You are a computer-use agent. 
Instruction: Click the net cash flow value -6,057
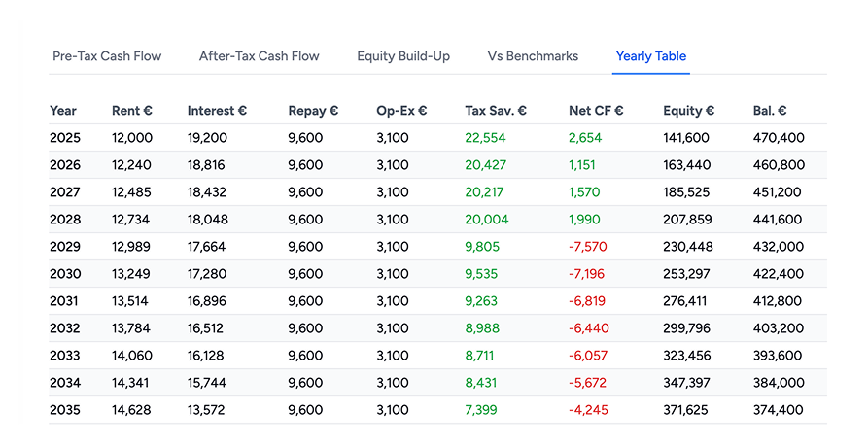click(x=588, y=356)
